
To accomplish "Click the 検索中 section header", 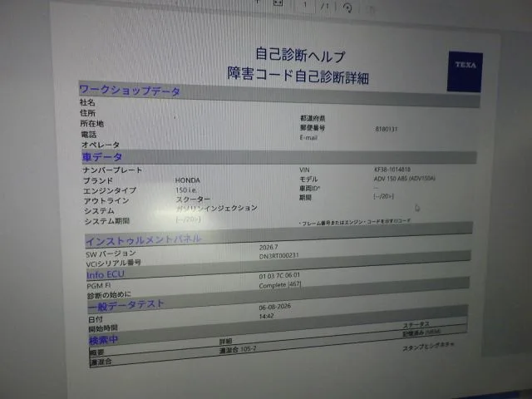I will [x=103, y=340].
